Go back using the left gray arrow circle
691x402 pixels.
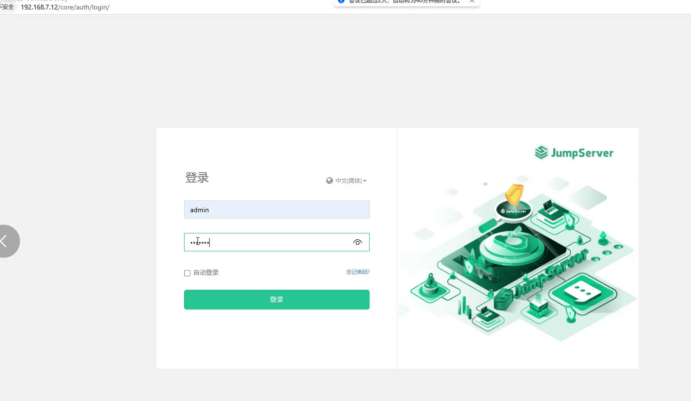(x=7, y=241)
